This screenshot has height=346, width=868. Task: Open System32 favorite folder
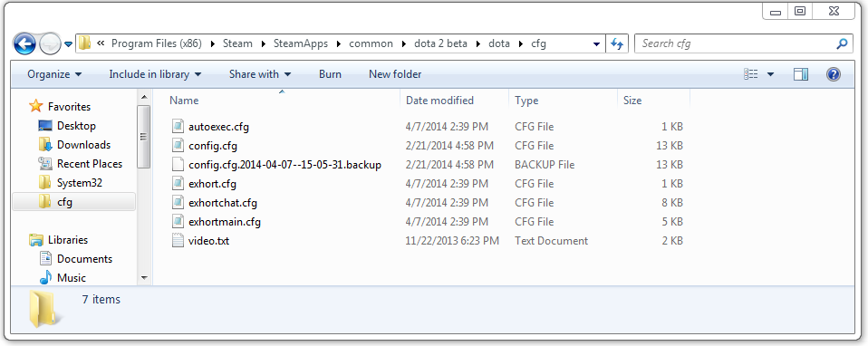click(79, 183)
